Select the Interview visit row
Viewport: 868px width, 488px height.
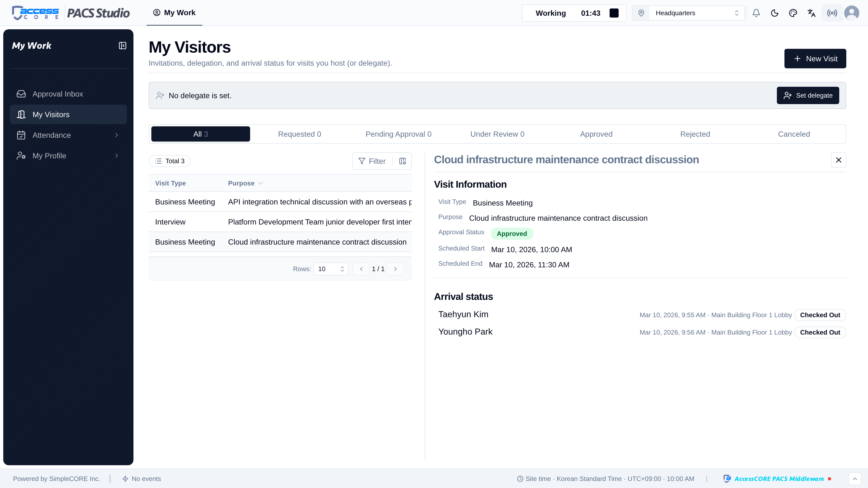[280, 222]
